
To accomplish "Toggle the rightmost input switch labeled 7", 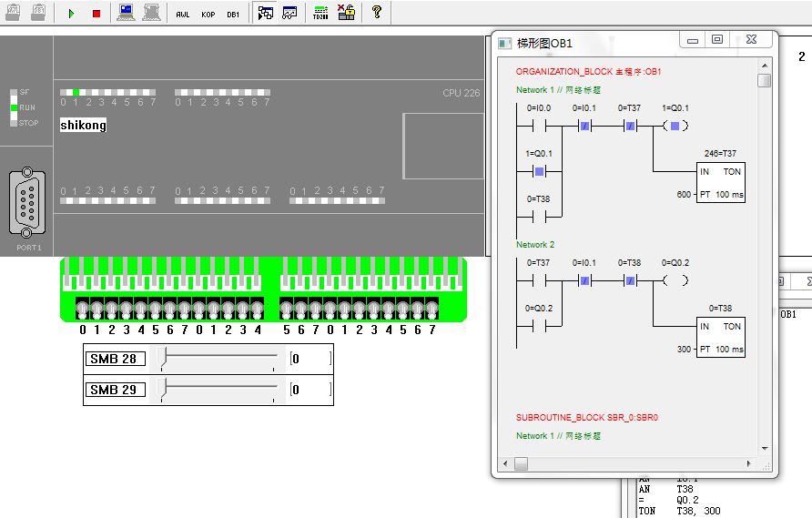I will click(x=432, y=308).
